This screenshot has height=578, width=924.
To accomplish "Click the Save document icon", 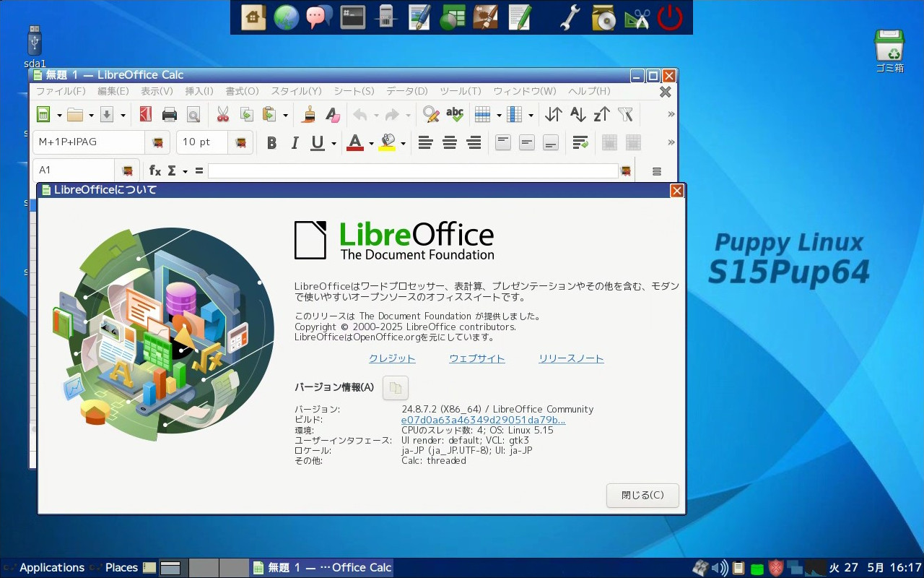I will 107,114.
